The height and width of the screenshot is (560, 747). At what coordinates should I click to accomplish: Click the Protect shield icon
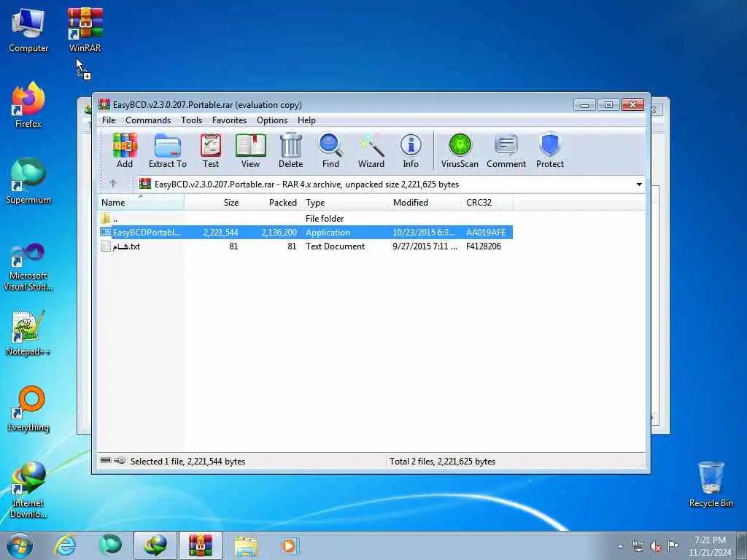[550, 150]
